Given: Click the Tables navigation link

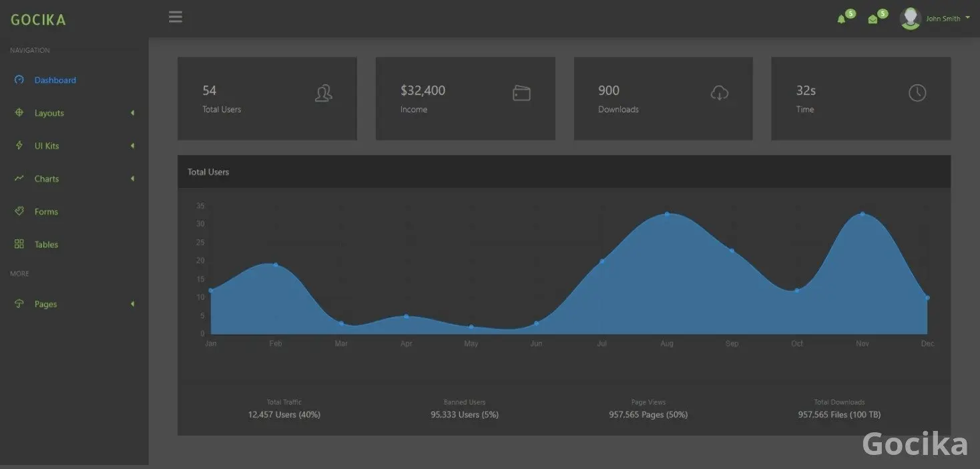Looking at the screenshot, I should tap(46, 245).
